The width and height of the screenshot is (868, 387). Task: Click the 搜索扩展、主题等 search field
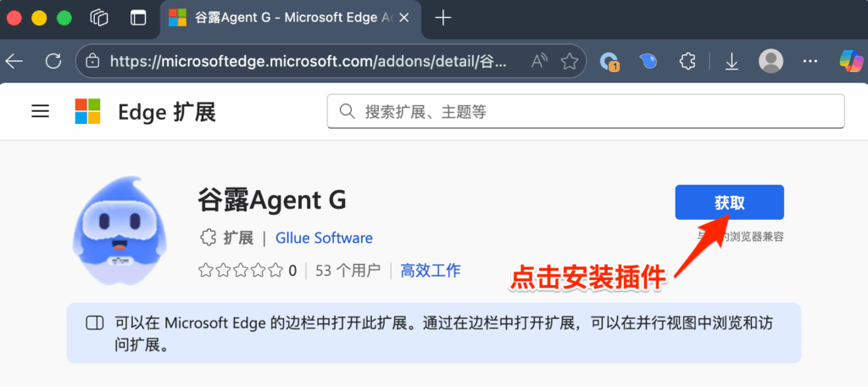pyautogui.click(x=586, y=111)
